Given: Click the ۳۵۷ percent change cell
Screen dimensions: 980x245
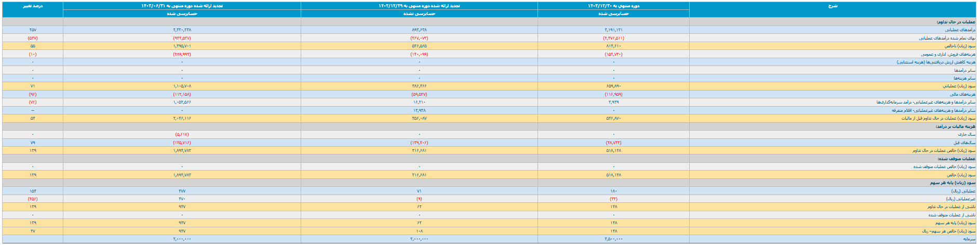Looking at the screenshot, I should pyautogui.click(x=33, y=30).
